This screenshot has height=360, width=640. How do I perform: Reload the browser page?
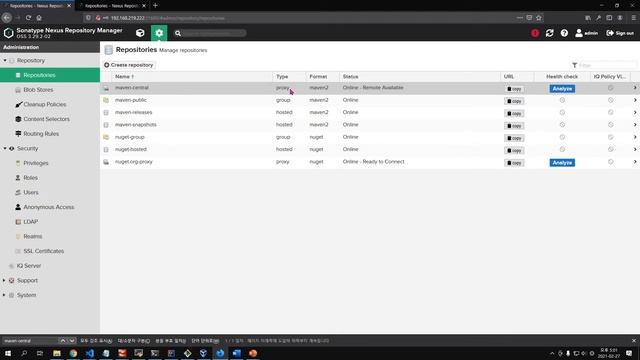[x=28, y=18]
